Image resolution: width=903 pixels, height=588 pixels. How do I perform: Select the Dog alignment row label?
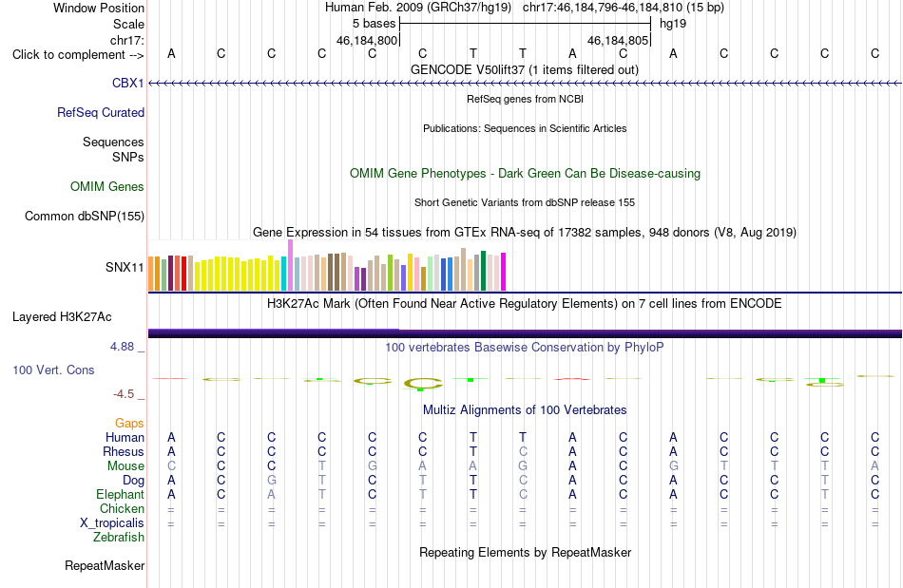(133, 481)
